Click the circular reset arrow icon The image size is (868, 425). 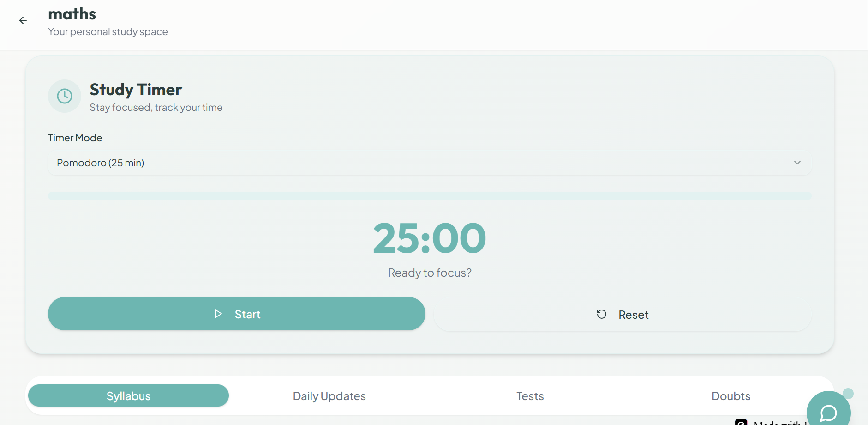[x=602, y=314]
